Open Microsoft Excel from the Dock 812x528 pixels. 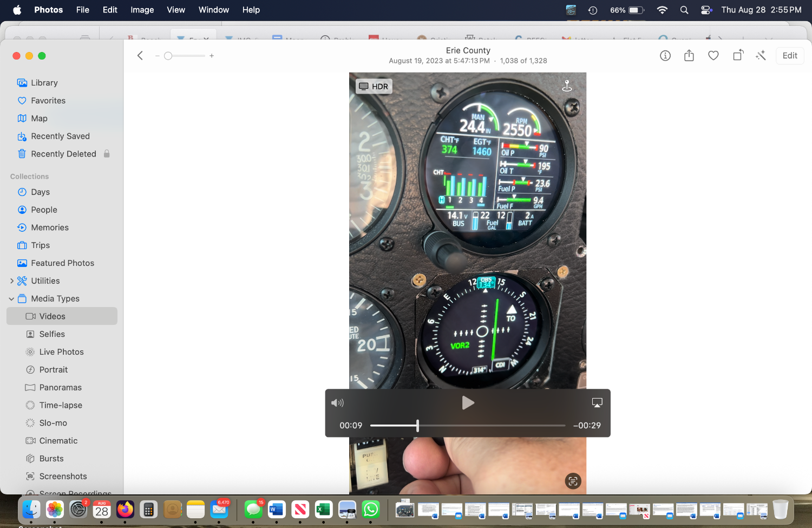[x=324, y=510]
